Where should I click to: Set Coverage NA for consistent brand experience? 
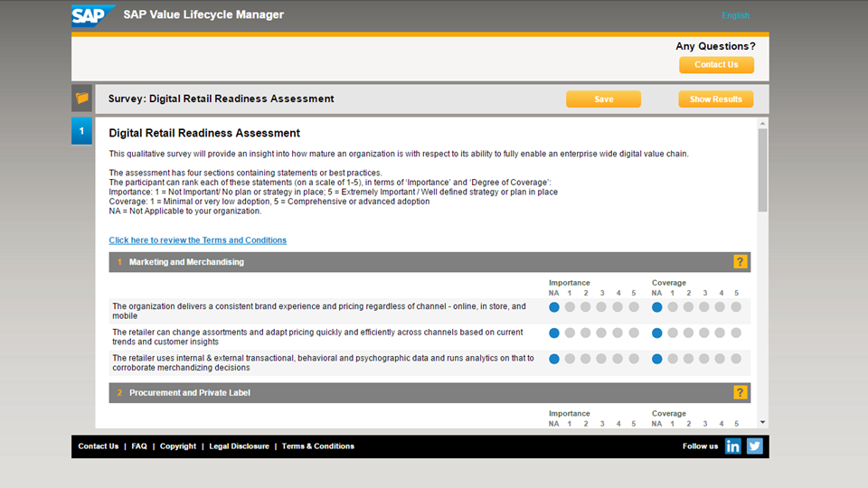657,307
